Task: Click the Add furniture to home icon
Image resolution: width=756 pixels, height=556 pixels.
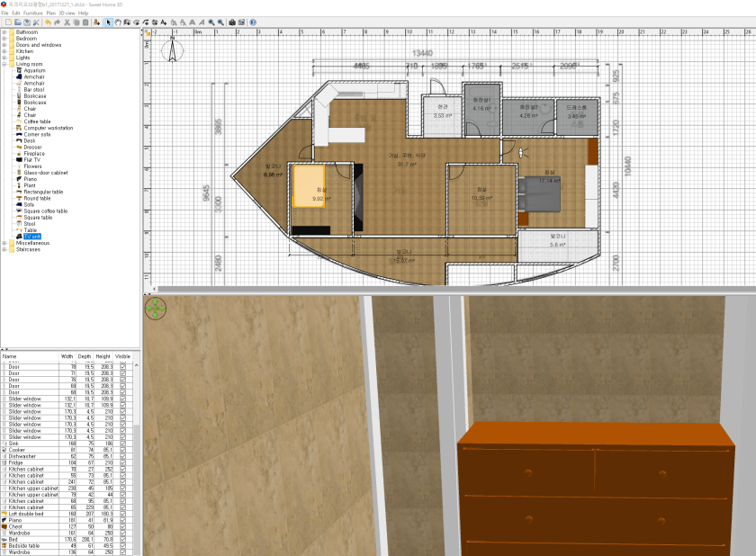Action: [x=95, y=22]
